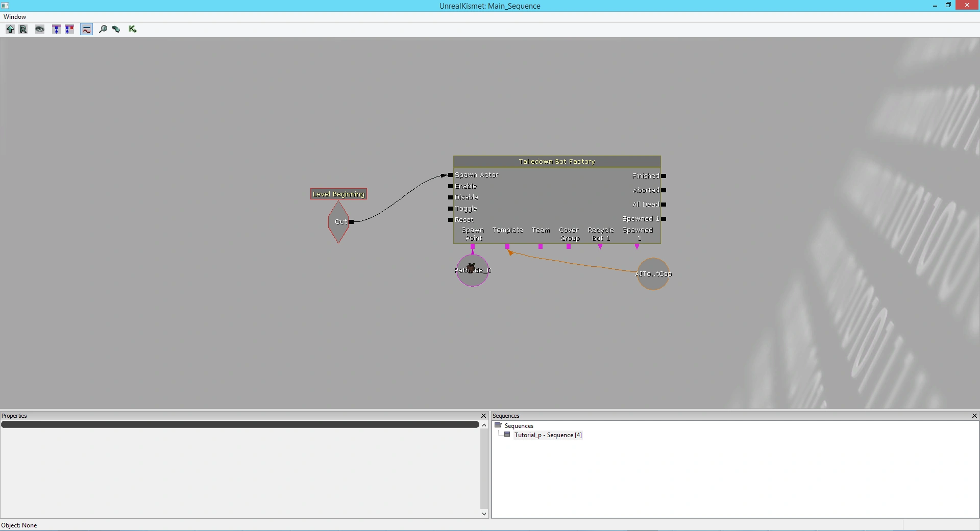Select the Path..de_0 variable node

(473, 270)
